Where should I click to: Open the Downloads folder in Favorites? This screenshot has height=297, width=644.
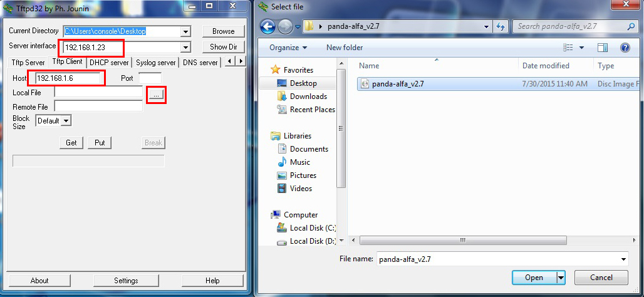pyautogui.click(x=308, y=96)
